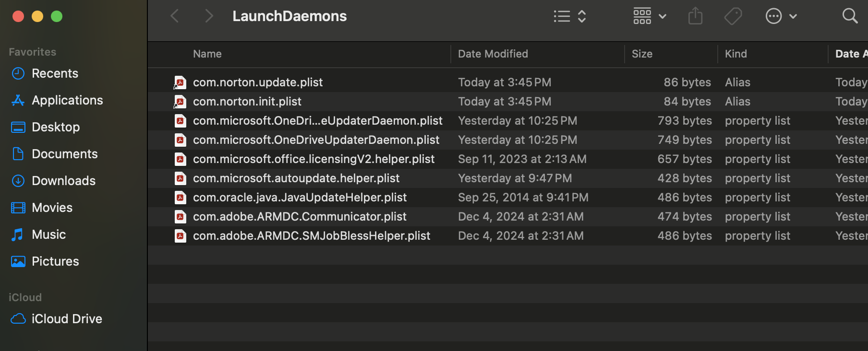Select com.oracle.java.JavaUpdateHelper.plist file row
Image resolution: width=868 pixels, height=351 pixels.
[x=300, y=198]
